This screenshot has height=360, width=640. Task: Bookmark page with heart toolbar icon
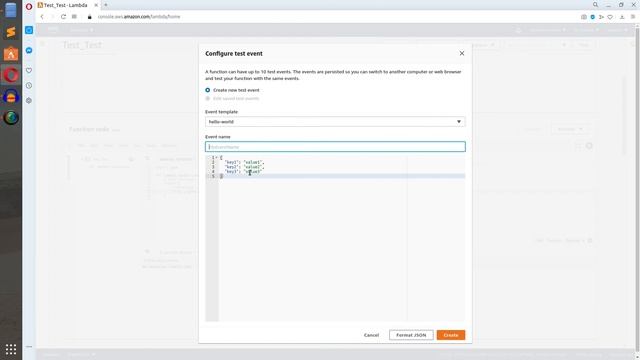pos(610,17)
